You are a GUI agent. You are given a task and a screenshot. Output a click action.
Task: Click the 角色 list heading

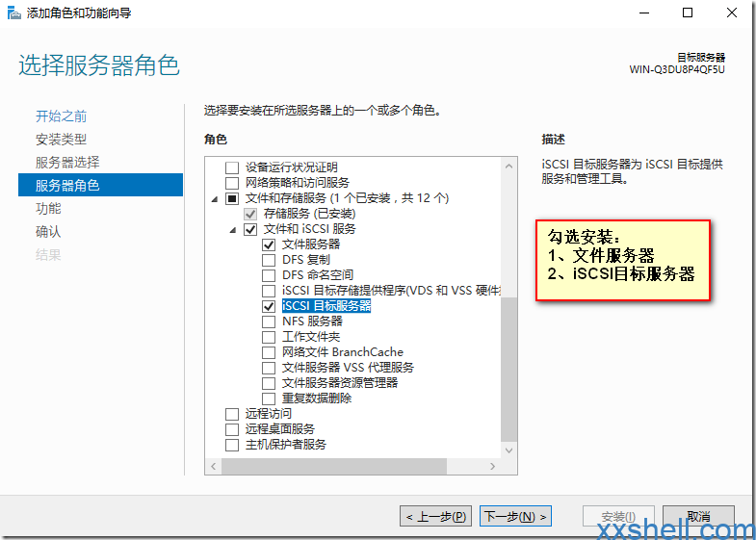(x=216, y=140)
